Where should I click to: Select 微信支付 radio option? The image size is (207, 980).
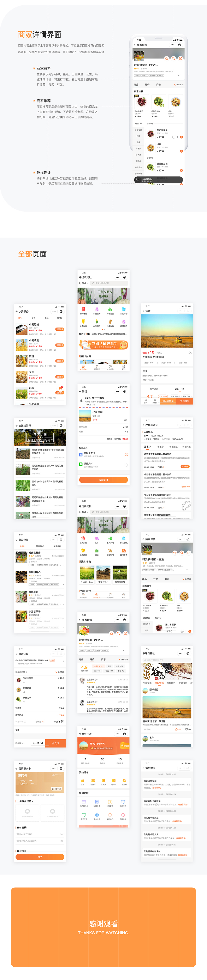pos(126,465)
